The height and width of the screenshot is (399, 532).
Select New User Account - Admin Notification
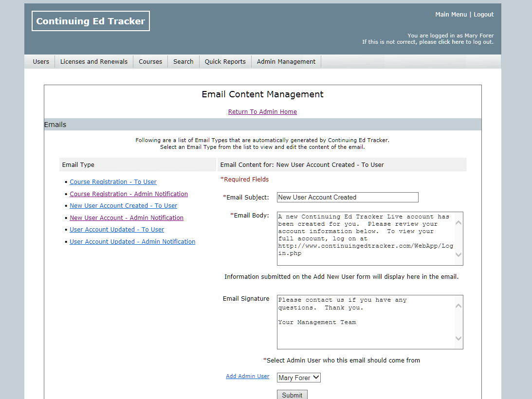tap(127, 218)
